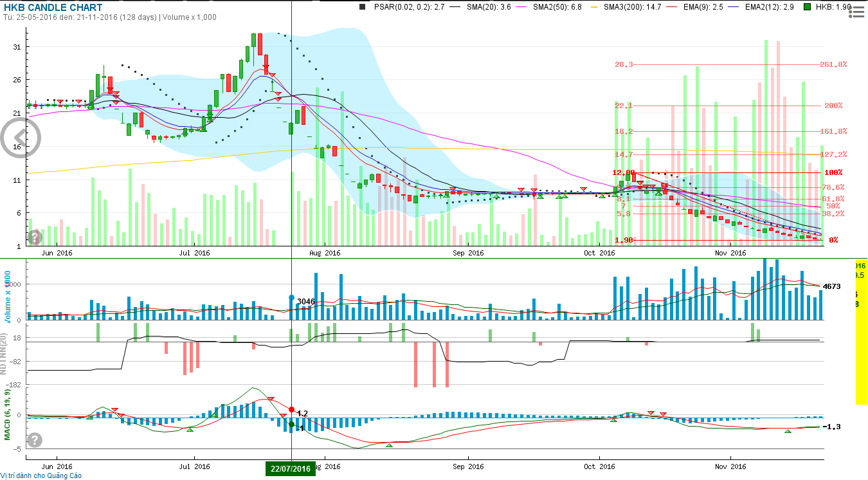Open the help question mark in the MACD panel

click(x=35, y=440)
